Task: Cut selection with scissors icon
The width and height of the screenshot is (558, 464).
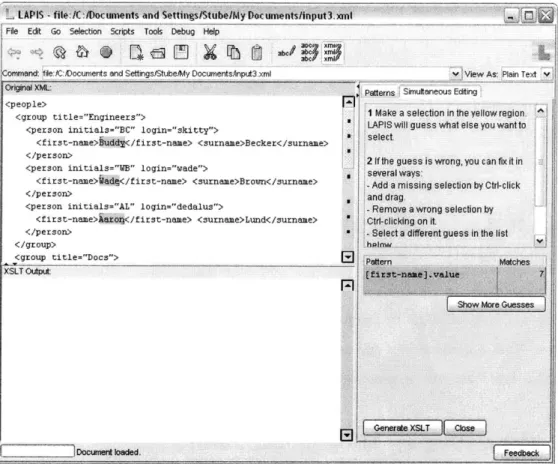Action: pos(210,52)
